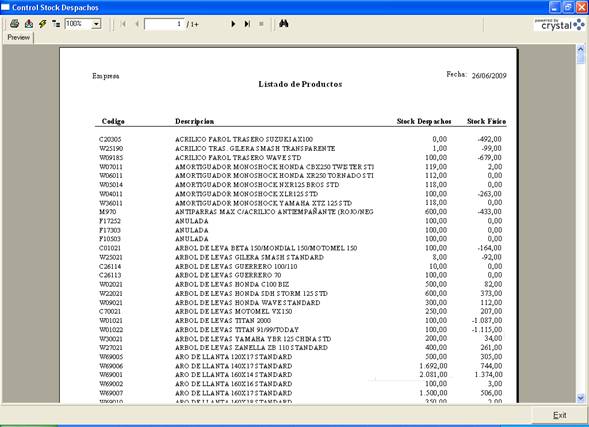Go to first page arrow
This screenshot has width=589, height=427.
click(123, 24)
